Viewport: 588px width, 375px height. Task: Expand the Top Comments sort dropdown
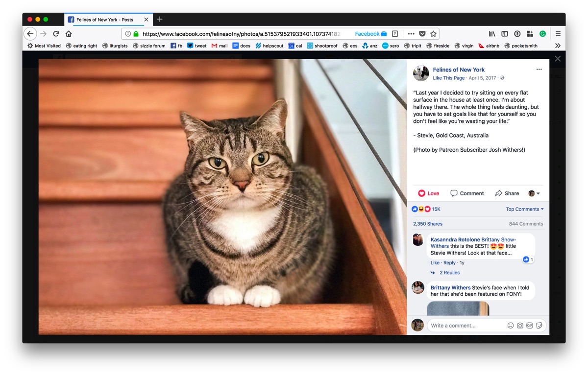click(525, 209)
